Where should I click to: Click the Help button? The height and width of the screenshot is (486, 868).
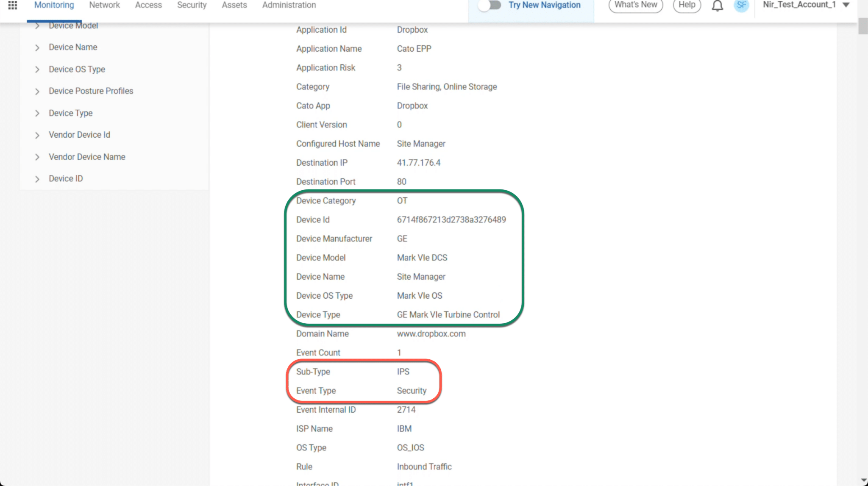pyautogui.click(x=687, y=5)
